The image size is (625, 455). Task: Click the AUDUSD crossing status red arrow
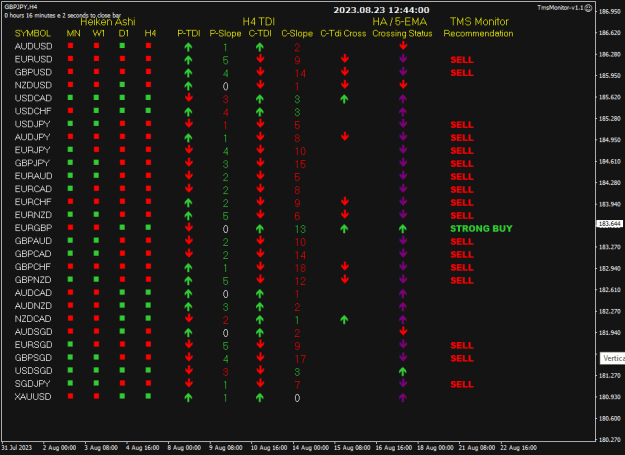coord(403,45)
